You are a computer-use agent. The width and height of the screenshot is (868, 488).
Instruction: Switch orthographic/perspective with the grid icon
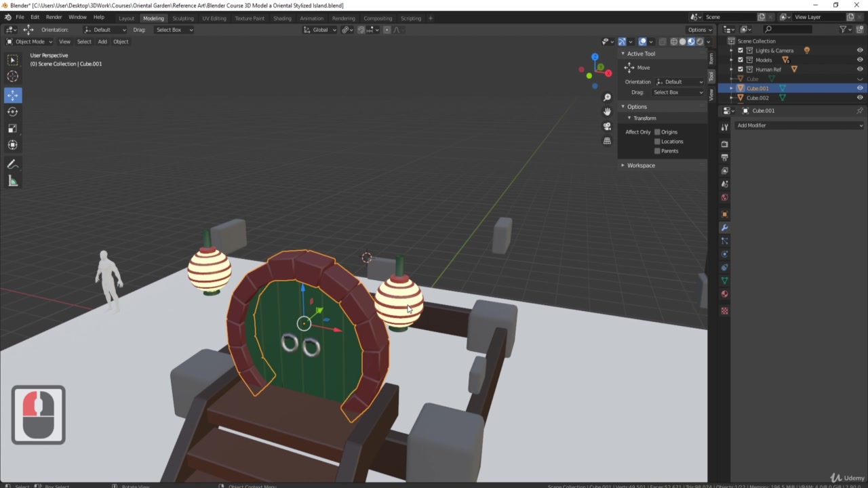coord(607,140)
